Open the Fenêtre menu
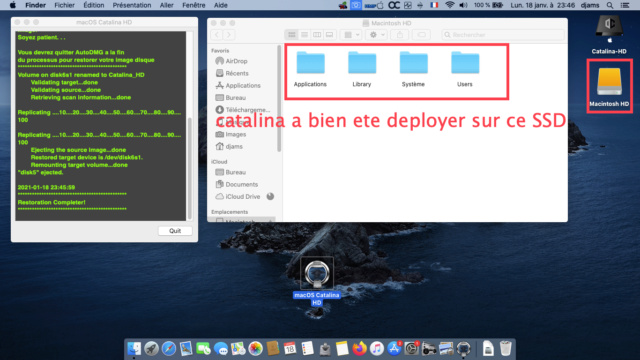The image size is (640, 360). click(x=194, y=5)
